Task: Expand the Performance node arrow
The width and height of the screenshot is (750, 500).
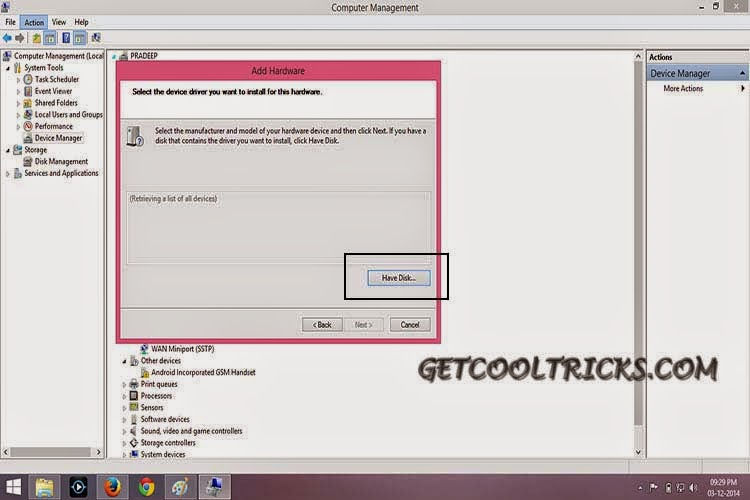Action: [18, 127]
